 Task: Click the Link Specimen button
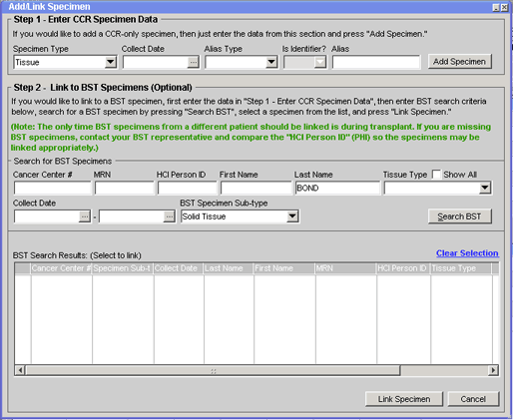(404, 399)
